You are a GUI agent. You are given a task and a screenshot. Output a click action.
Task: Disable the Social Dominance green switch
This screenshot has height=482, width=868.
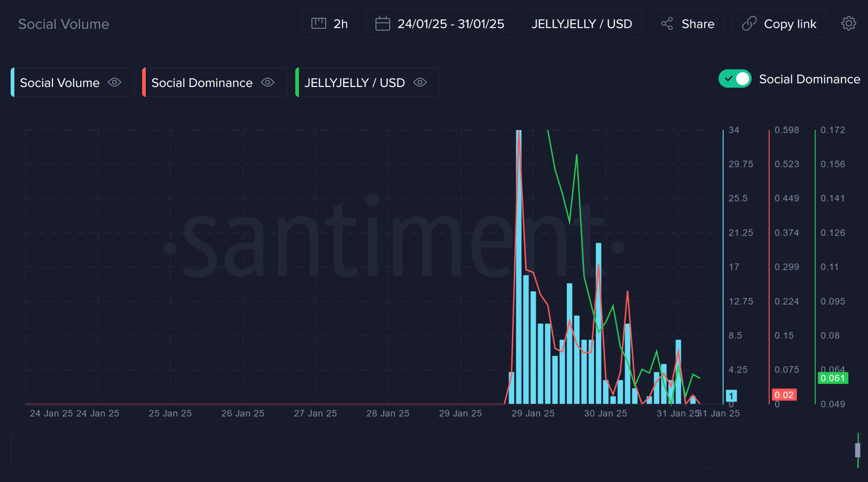(735, 79)
